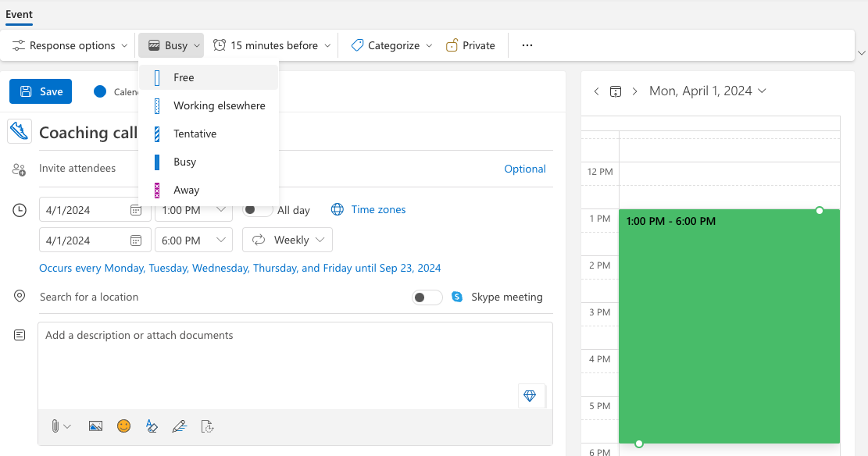
Task: Click the Skype logo icon
Action: [457, 297]
